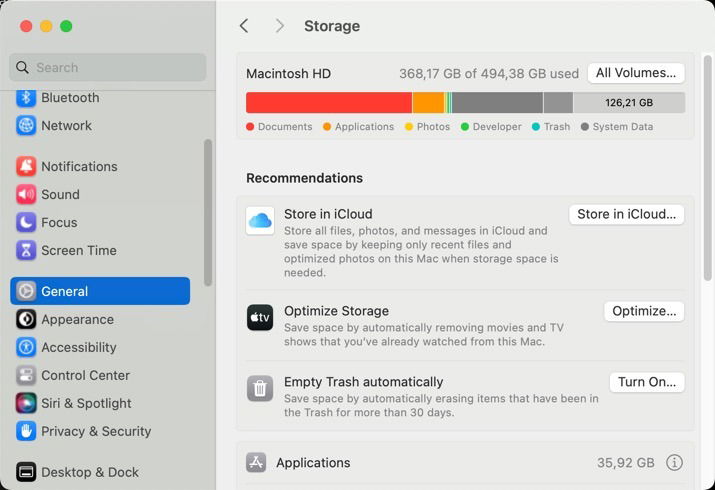Click the Control Center icon
The image size is (715, 490).
pos(26,375)
